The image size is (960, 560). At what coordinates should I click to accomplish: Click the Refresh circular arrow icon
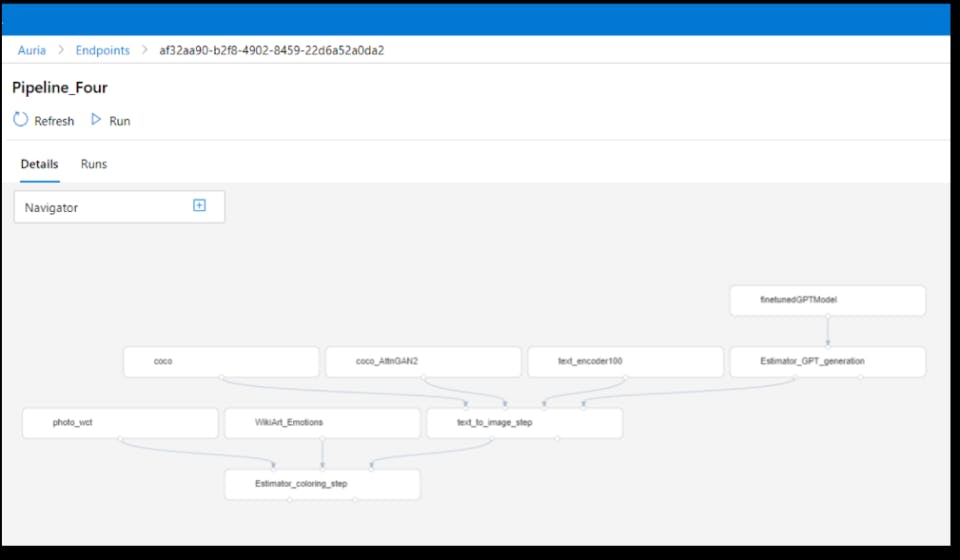[x=21, y=119]
